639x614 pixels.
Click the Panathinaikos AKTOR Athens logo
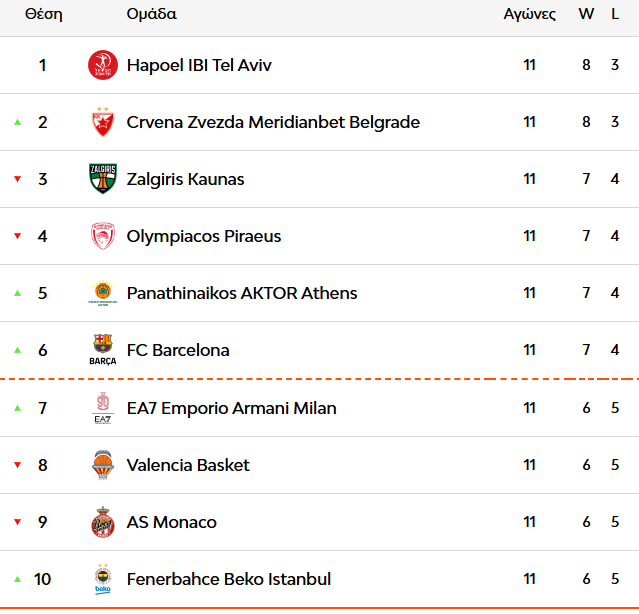tap(102, 294)
